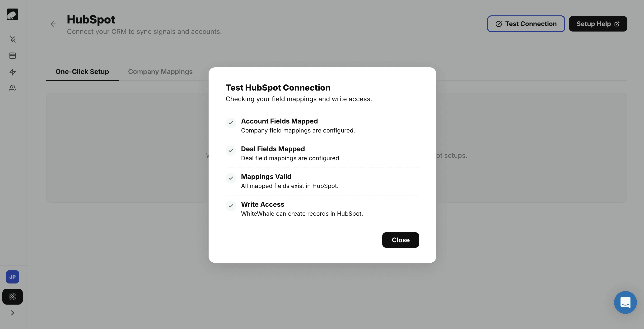Viewport: 644px width, 329px height.
Task: Expand the sidebar with the chevron arrow
Action: pyautogui.click(x=13, y=313)
